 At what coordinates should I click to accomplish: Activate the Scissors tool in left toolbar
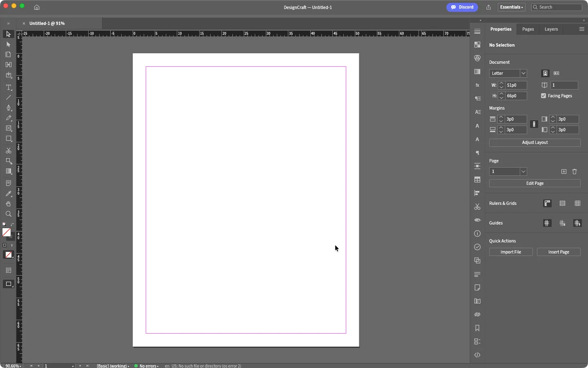point(9,151)
